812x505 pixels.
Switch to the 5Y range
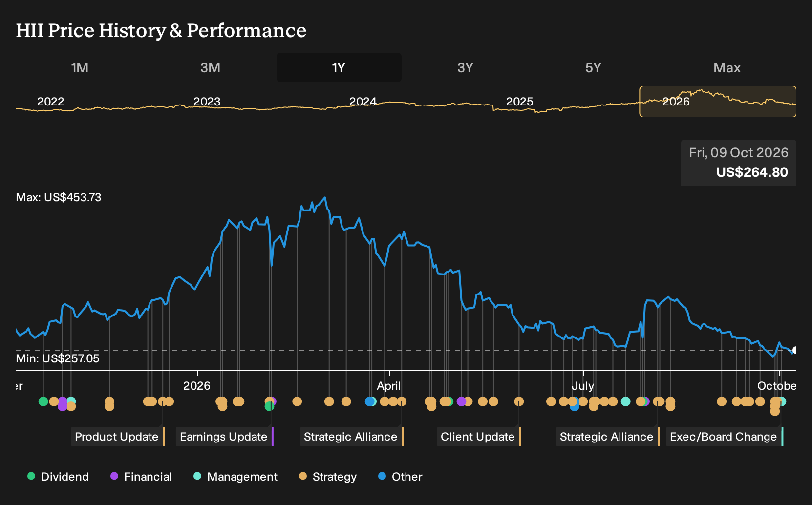[593, 67]
